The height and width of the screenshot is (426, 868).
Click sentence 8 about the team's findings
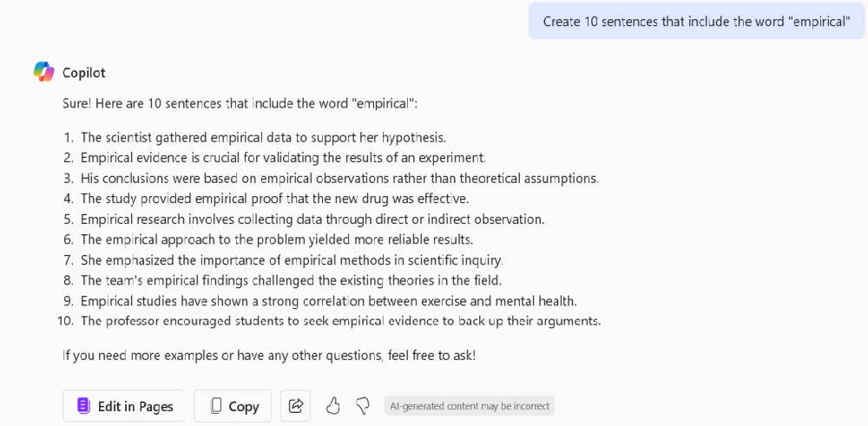pos(291,280)
